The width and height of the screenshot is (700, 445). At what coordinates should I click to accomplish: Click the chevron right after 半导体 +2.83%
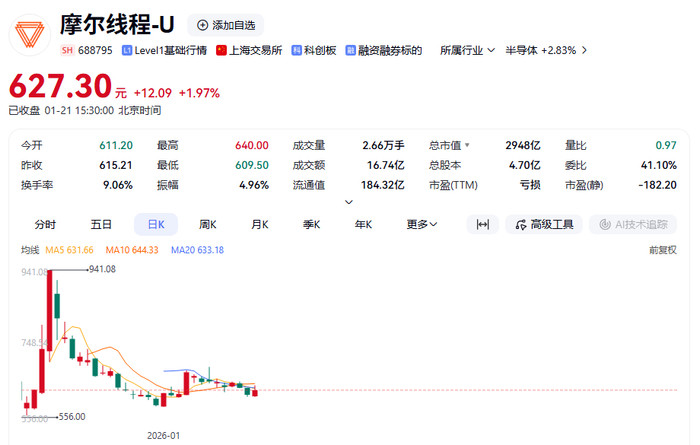584,50
